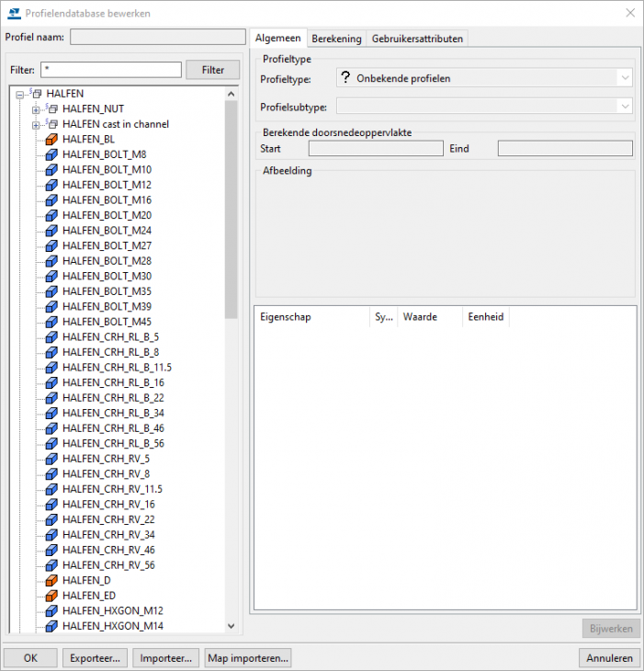Open the Gebruikersattributen tab
Screen dimensions: 644x671
tap(417, 39)
